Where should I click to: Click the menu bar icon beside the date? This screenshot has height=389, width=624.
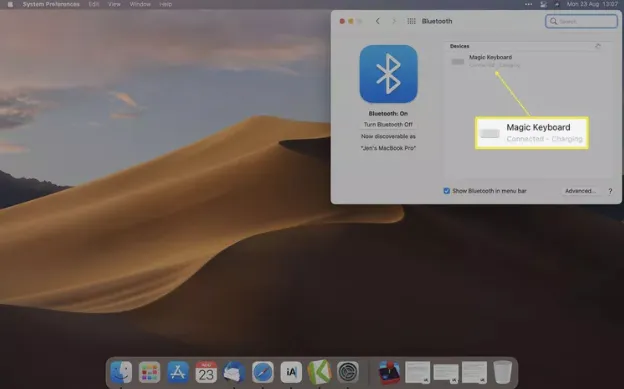click(x=557, y=4)
